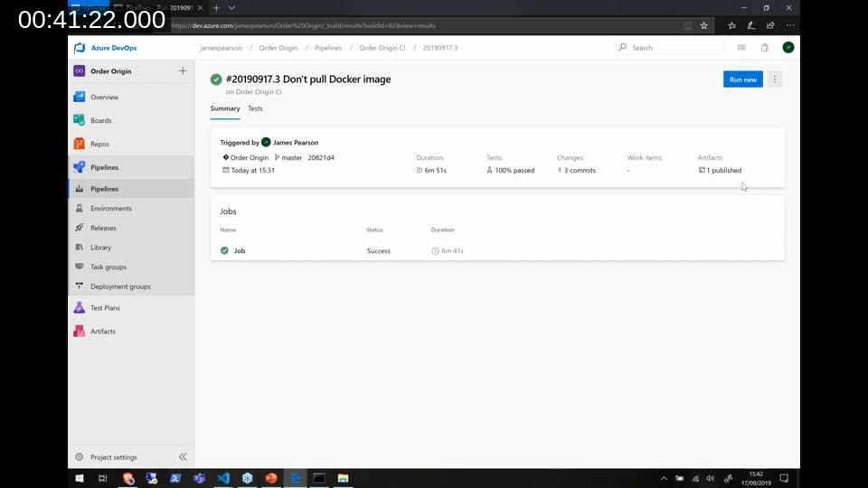Viewport: 868px width, 488px height.
Task: Click the Order Origin repository link
Action: pos(245,157)
